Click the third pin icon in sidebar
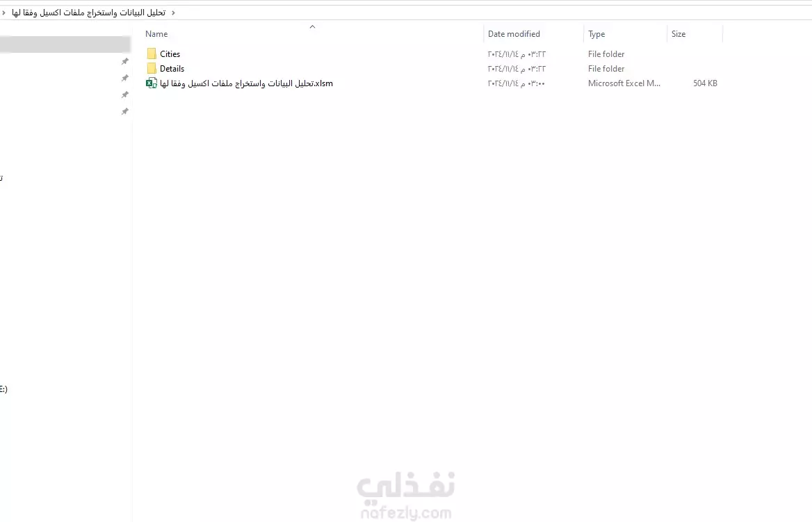This screenshot has width=812, height=522. click(x=125, y=95)
